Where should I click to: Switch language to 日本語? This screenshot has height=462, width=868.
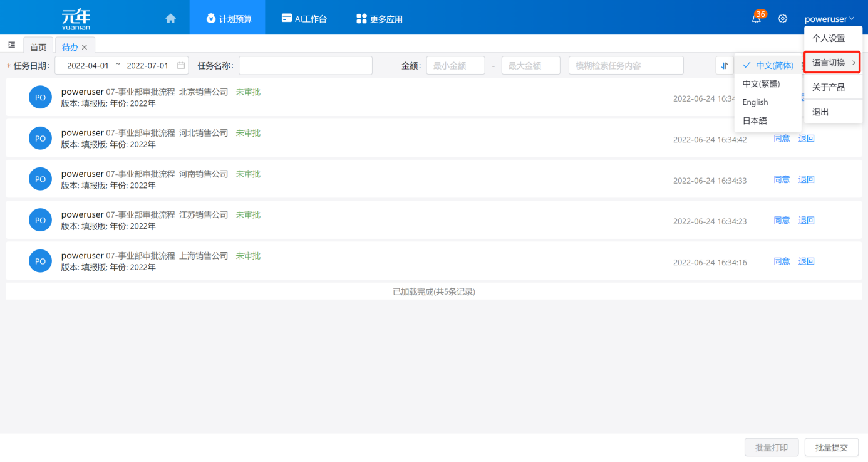coord(755,121)
